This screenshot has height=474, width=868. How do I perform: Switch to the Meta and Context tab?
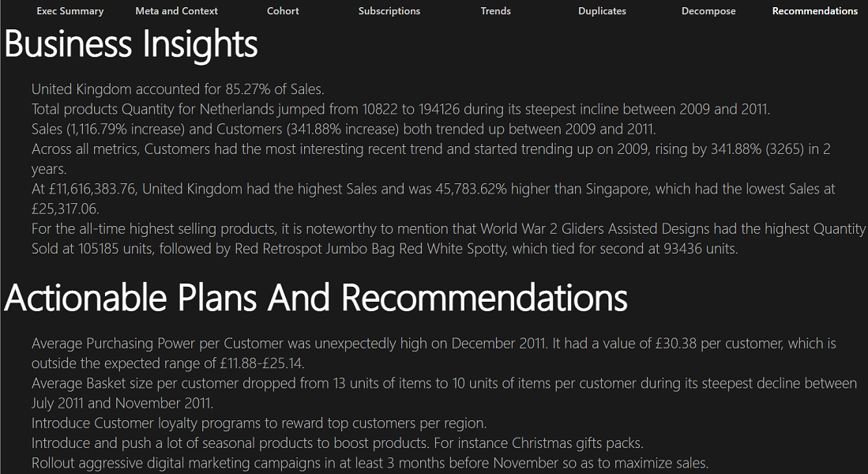(x=176, y=11)
